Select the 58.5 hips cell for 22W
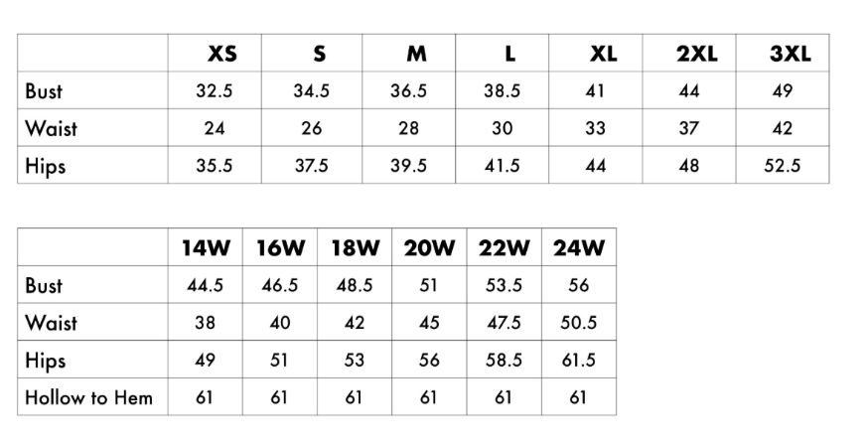The height and width of the screenshot is (445, 868). click(504, 361)
